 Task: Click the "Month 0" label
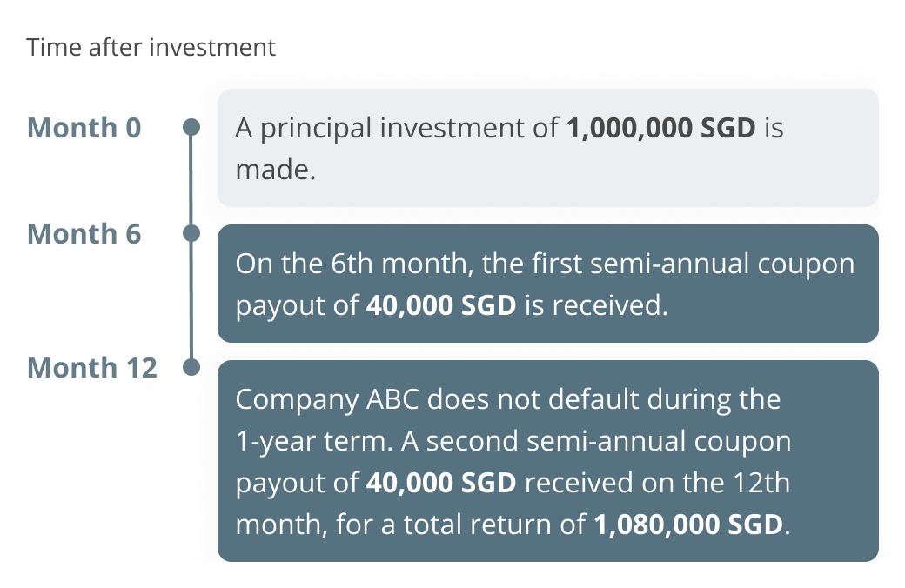[x=84, y=128]
